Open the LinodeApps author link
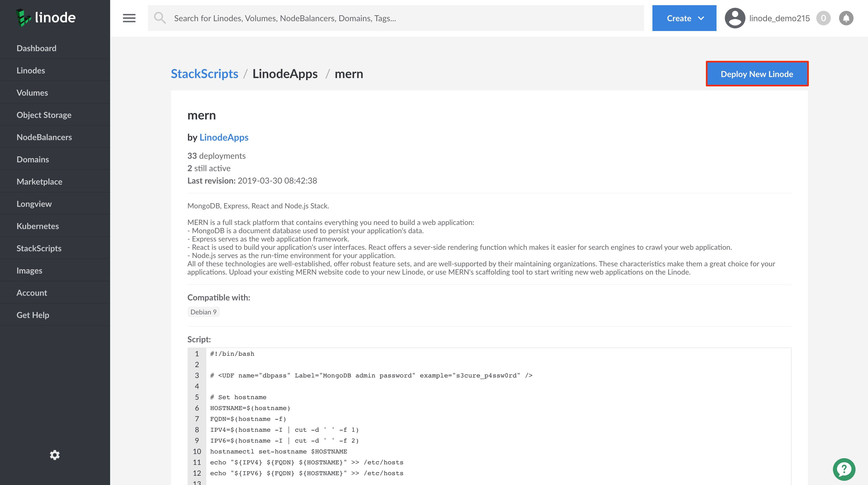 (224, 137)
